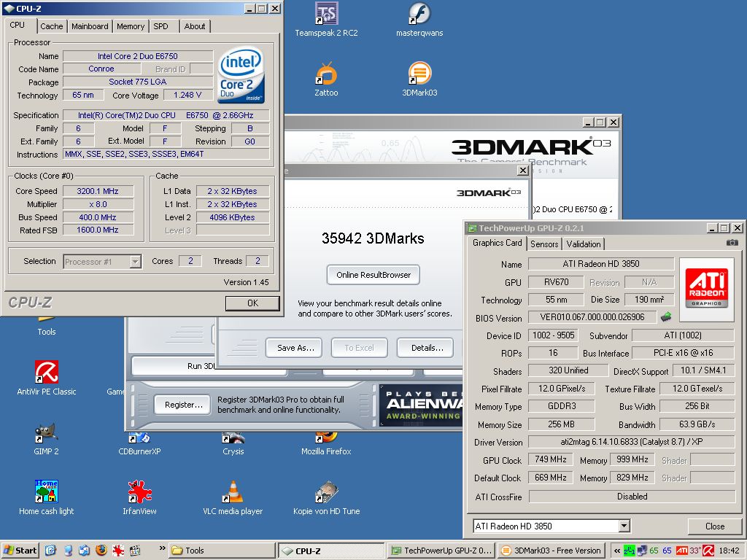Expand the Quick Launch overflow chevron

click(163, 548)
